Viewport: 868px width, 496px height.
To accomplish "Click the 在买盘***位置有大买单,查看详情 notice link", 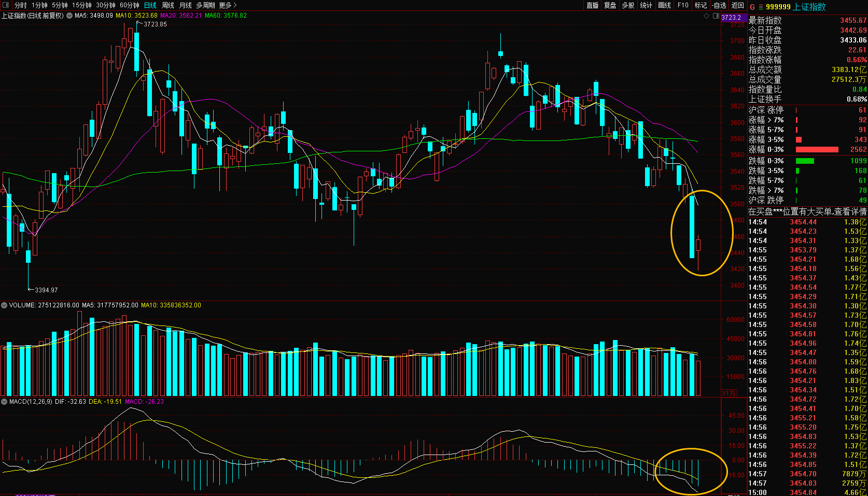I will pos(807,211).
